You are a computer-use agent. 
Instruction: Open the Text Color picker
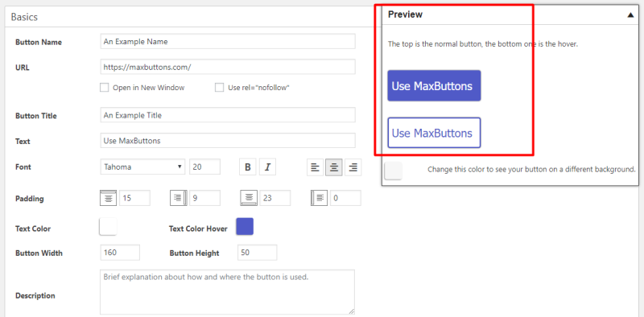108,227
